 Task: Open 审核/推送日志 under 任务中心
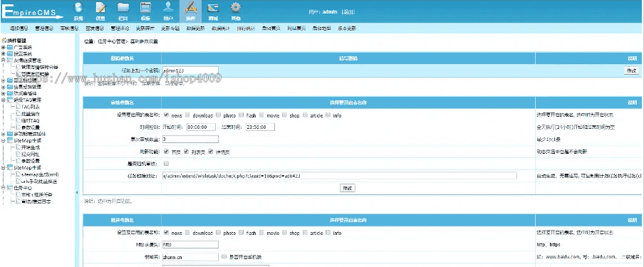coord(36,201)
